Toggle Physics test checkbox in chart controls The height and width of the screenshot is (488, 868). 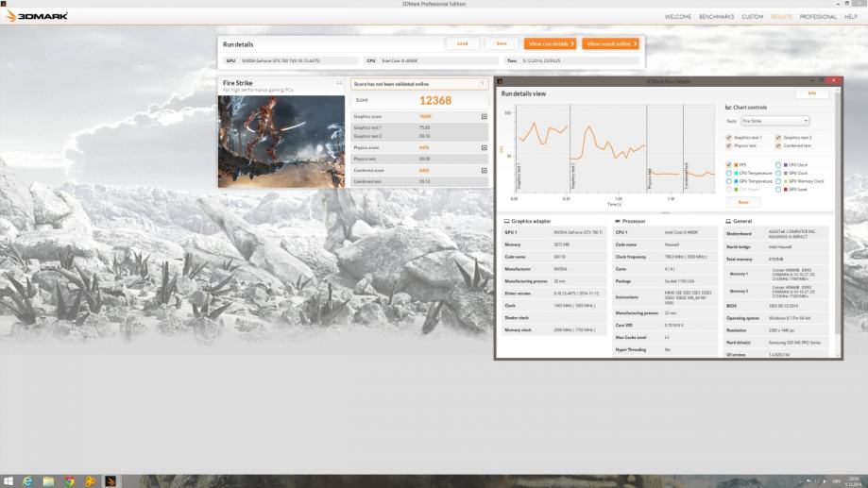728,145
